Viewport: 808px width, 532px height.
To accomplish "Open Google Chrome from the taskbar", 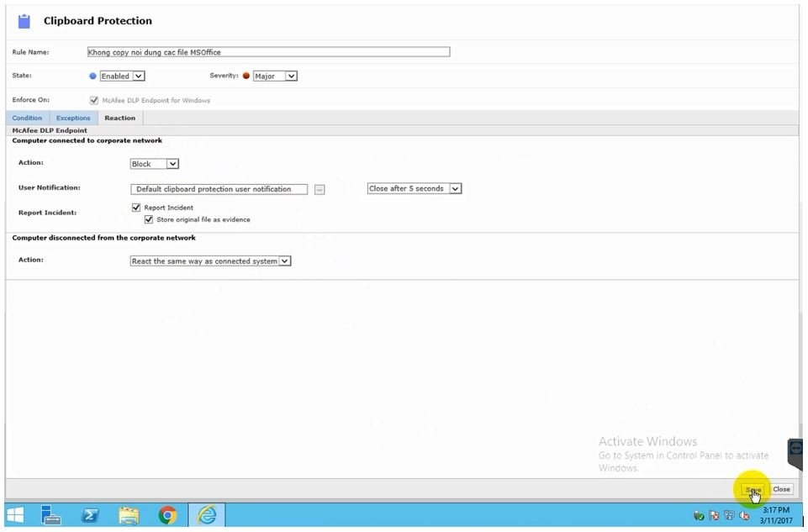I will click(168, 515).
